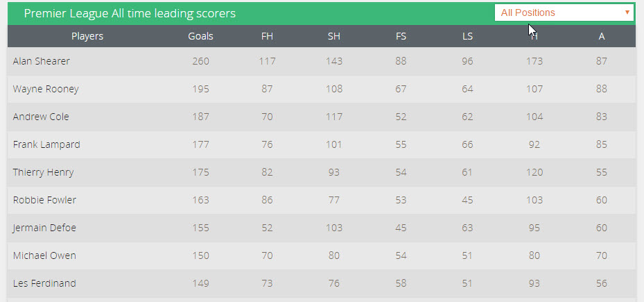Click the FH column header

[267, 36]
